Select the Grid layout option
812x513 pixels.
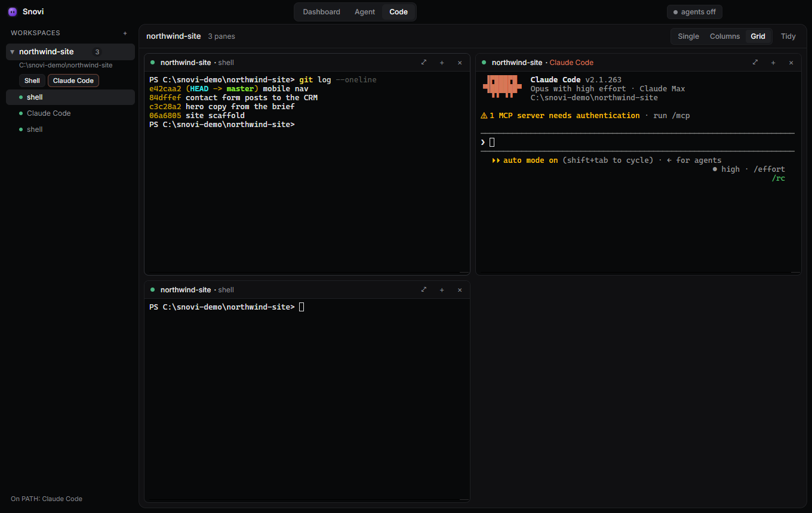point(758,36)
